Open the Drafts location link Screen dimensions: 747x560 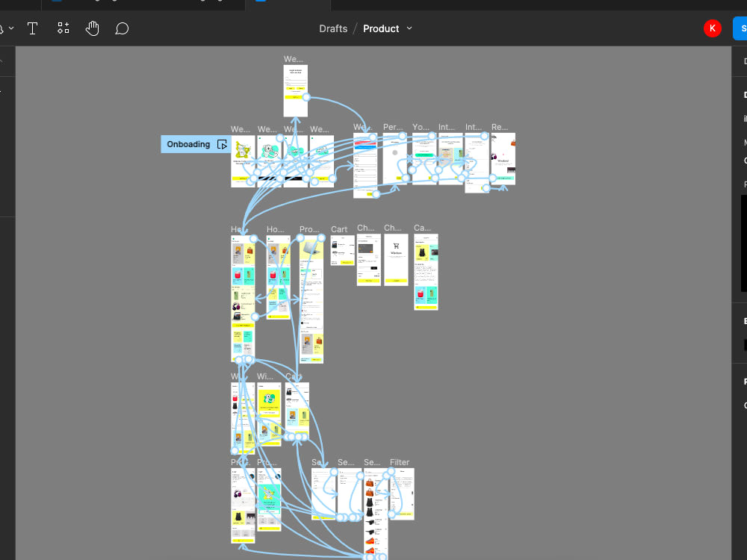point(333,28)
